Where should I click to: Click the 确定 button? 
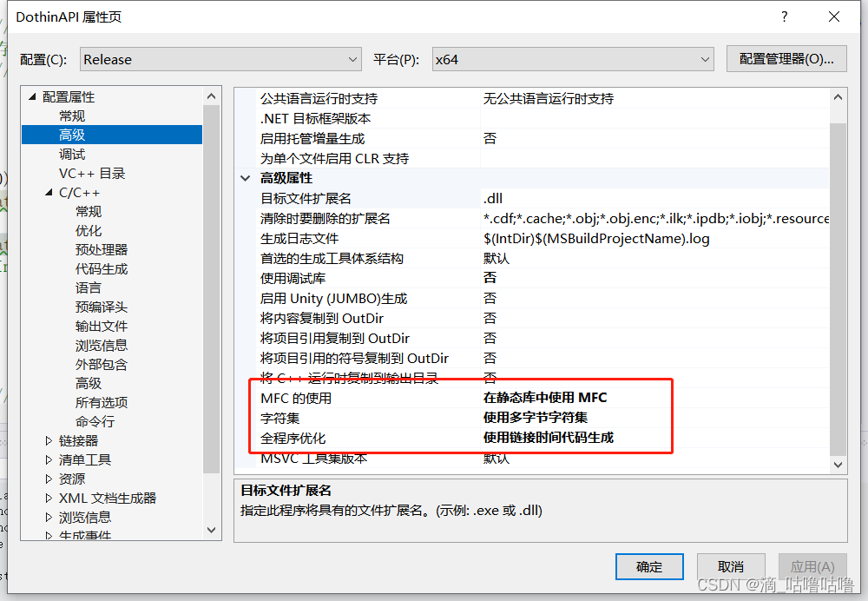pos(649,565)
